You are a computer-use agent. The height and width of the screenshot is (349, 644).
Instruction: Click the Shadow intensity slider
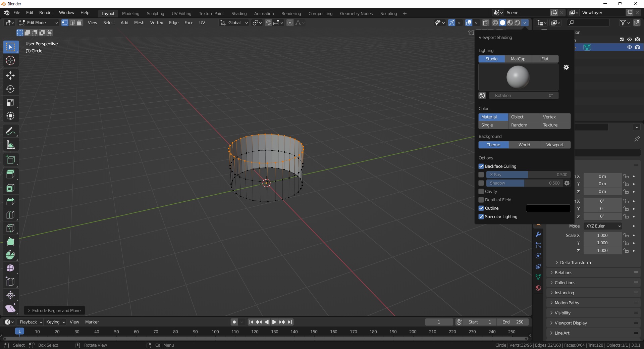tap(524, 183)
